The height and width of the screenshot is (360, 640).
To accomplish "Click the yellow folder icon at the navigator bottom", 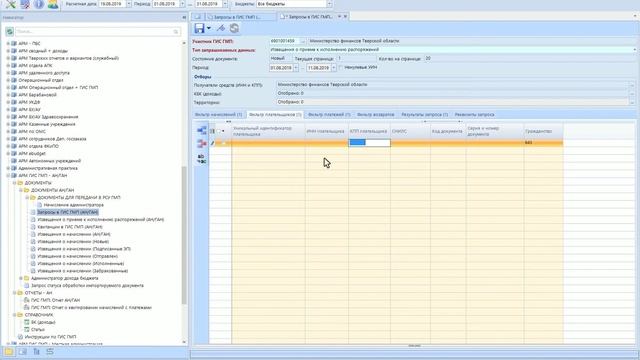I will (x=9, y=352).
